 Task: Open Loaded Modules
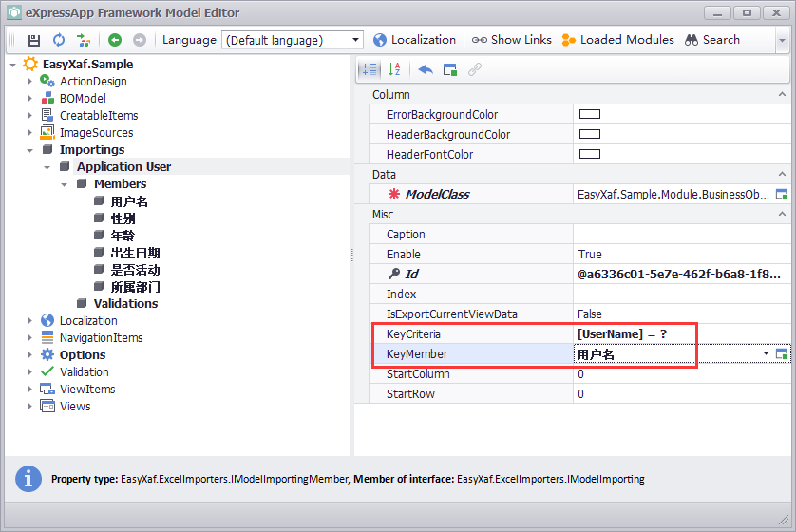pos(617,40)
